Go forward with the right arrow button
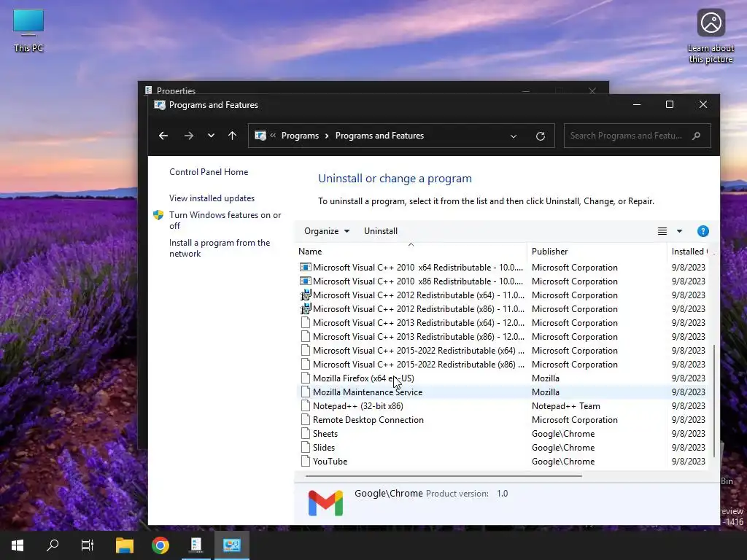747x560 pixels. (x=189, y=136)
